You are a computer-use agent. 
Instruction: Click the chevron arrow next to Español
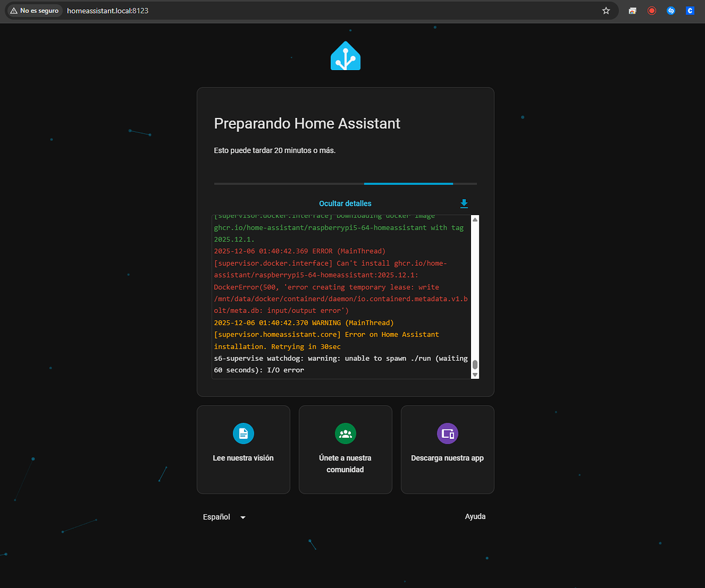click(x=242, y=517)
